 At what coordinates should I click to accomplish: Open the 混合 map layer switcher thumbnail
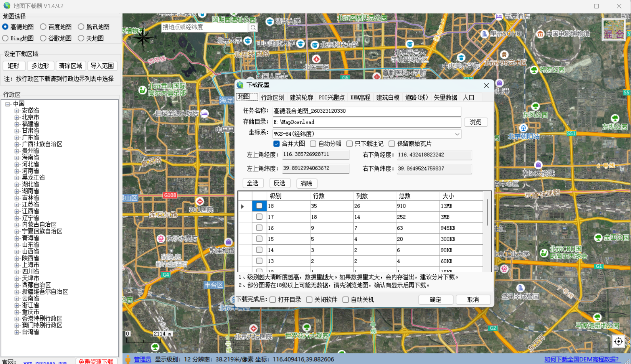coord(614,30)
